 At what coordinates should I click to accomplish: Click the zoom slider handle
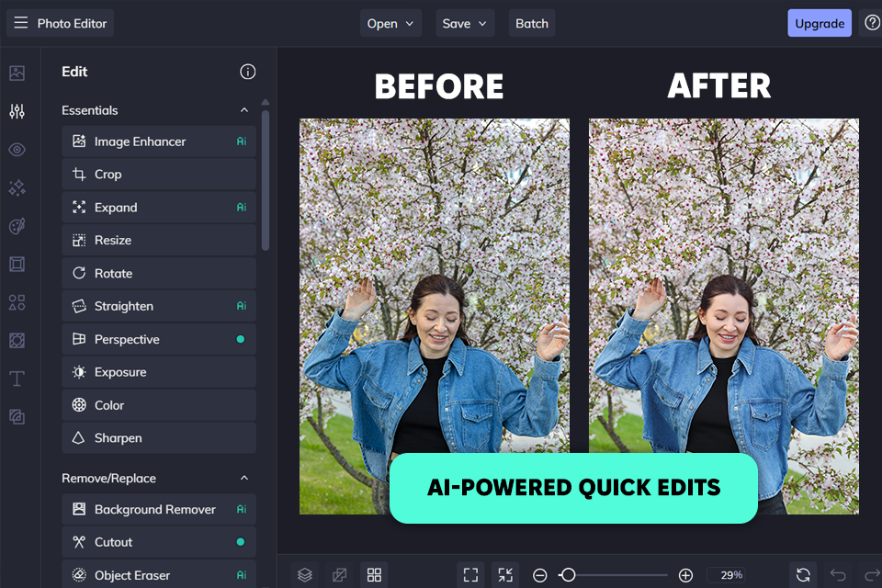[x=568, y=574]
